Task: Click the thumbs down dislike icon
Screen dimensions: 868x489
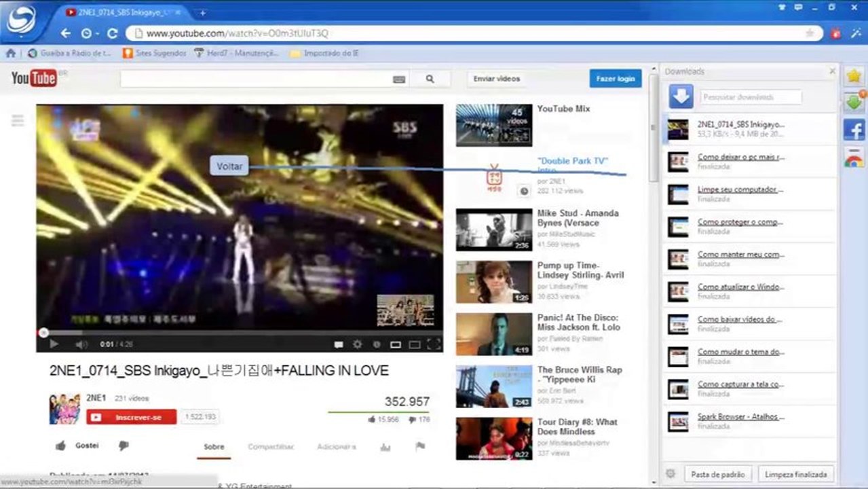Action: [x=124, y=446]
